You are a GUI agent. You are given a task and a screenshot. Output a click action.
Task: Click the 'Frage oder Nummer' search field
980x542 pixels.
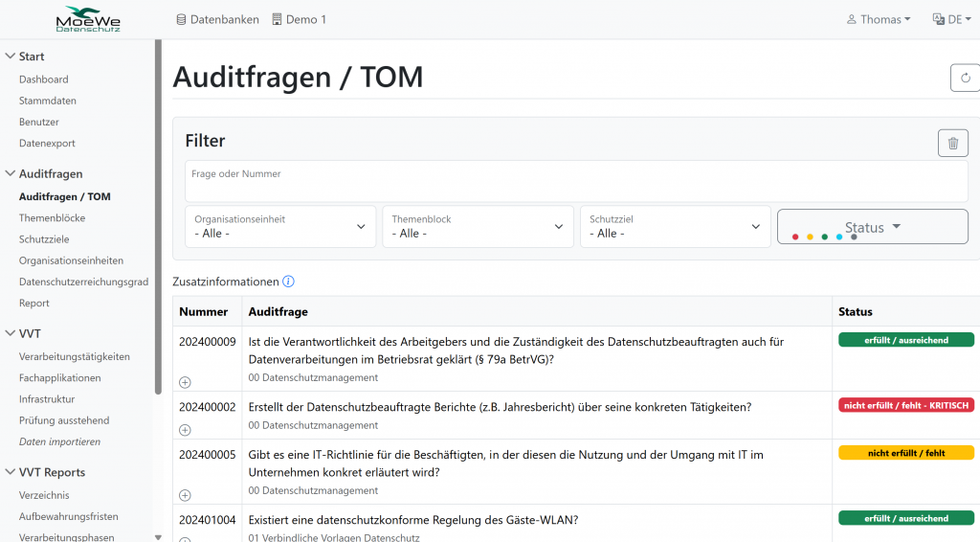coord(576,181)
